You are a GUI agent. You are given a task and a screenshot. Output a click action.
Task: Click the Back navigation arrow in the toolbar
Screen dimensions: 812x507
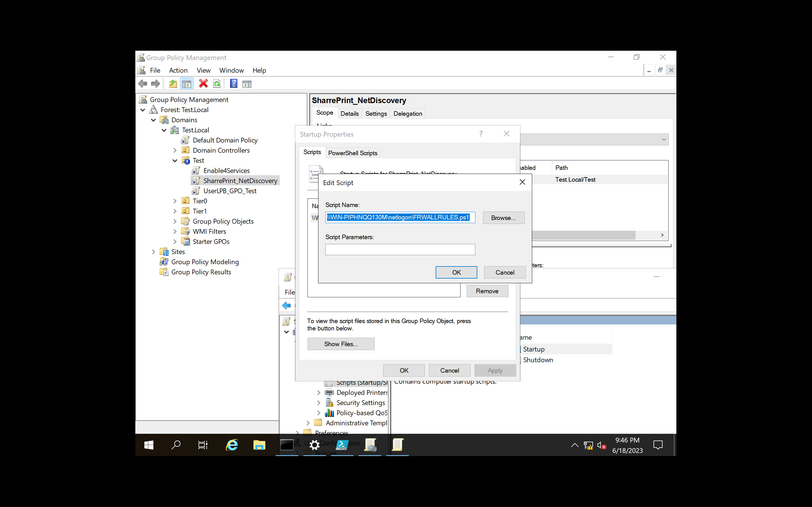(142, 83)
